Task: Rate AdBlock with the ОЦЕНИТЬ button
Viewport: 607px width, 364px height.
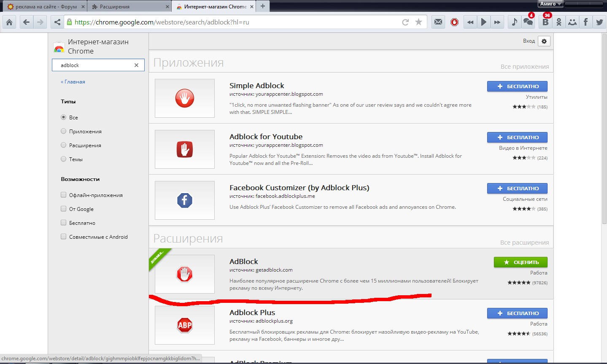Action: pos(521,262)
